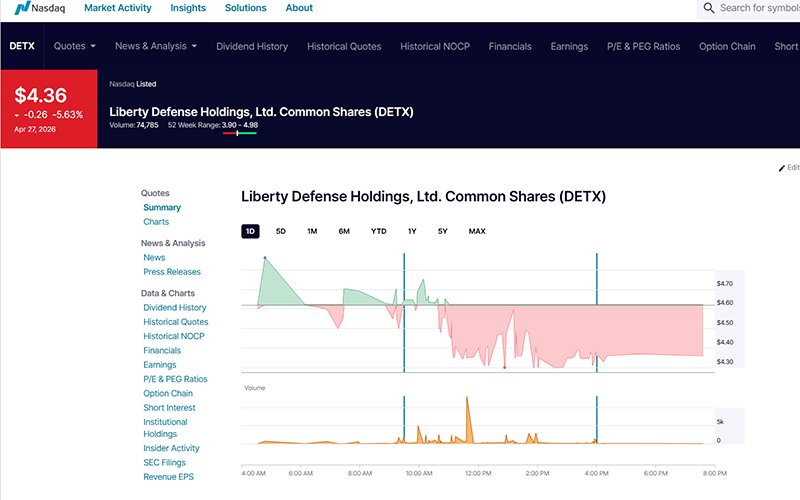The image size is (800, 500).
Task: Open Option Chain in the sidebar
Action: click(168, 393)
